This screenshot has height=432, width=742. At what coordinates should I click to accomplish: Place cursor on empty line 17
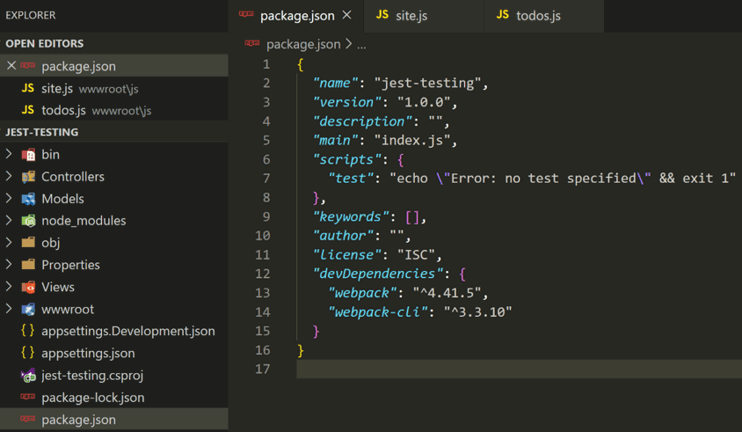pos(519,369)
